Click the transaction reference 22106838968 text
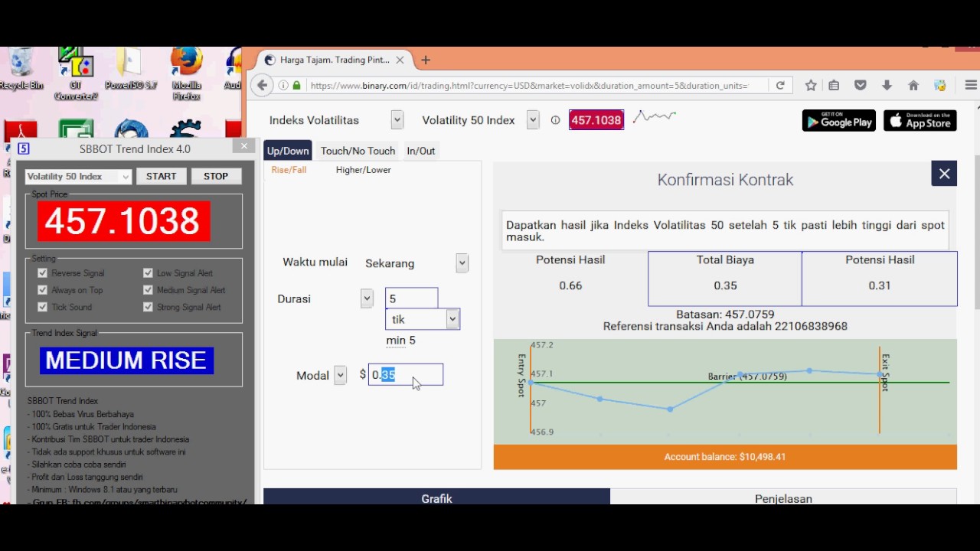The width and height of the screenshot is (980, 551). pyautogui.click(x=725, y=326)
